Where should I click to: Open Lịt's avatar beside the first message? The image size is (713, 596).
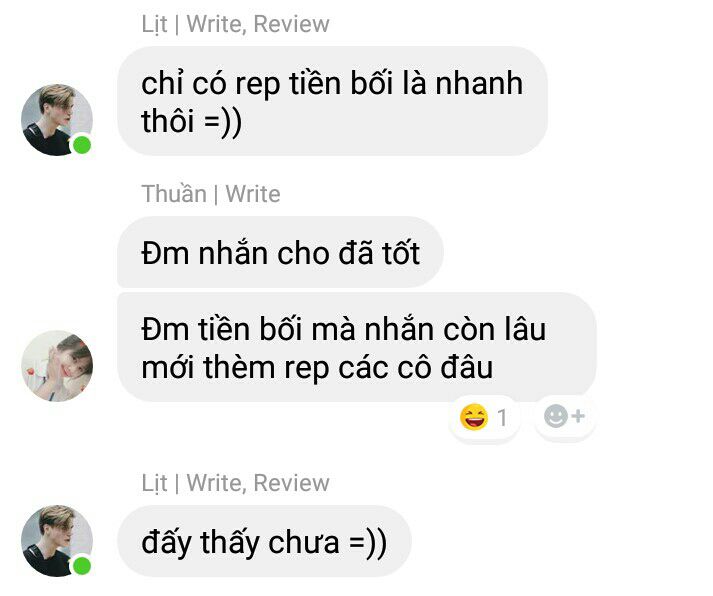tap(57, 120)
